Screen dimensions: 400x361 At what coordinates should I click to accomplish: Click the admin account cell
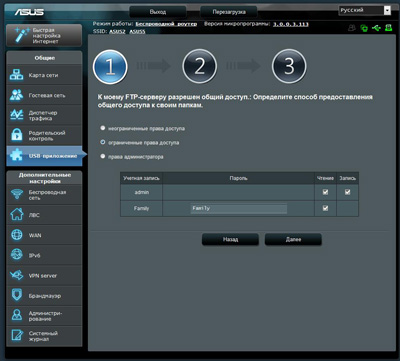142,192
